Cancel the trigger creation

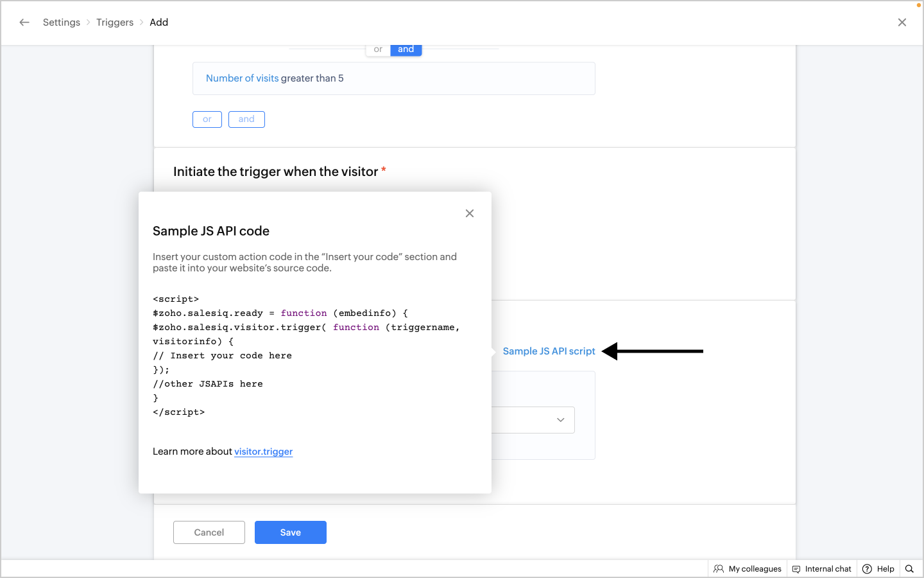209,532
